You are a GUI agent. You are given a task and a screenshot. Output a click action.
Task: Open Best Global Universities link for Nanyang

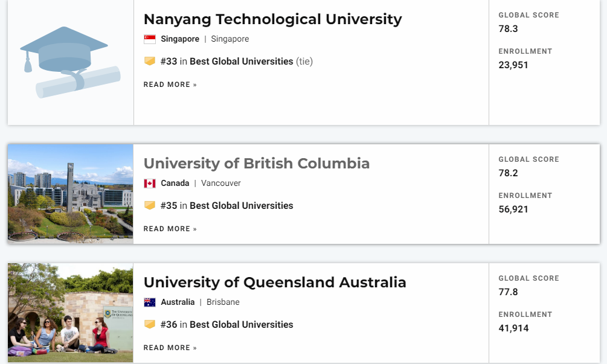241,62
